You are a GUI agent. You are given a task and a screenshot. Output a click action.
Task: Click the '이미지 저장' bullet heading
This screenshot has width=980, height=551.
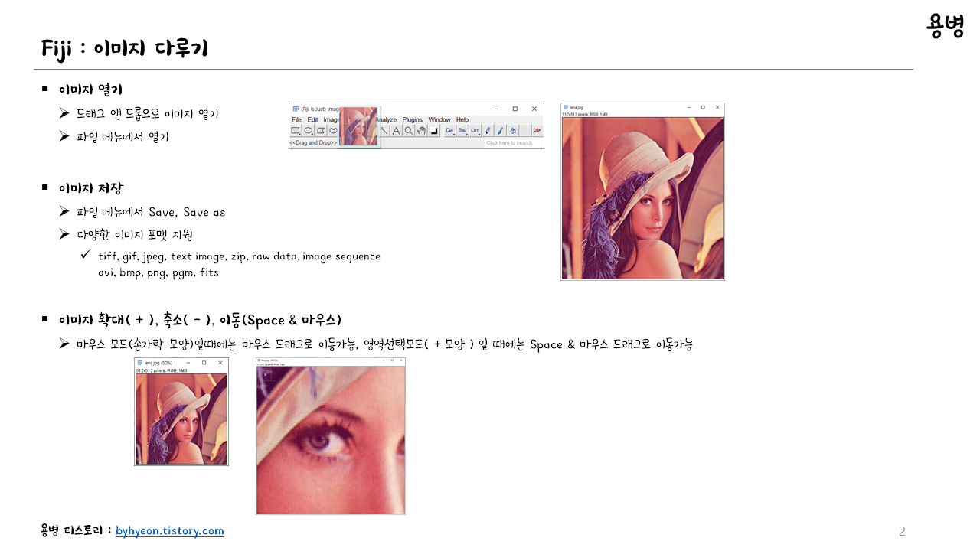click(90, 188)
